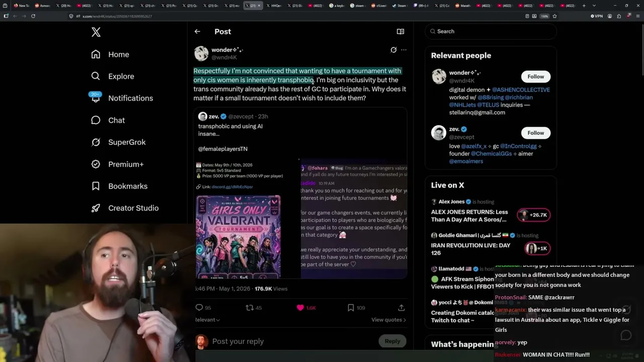This screenshot has height=362, width=644.
Task: Switch to the Asmon browser tab
Action: click(43, 6)
